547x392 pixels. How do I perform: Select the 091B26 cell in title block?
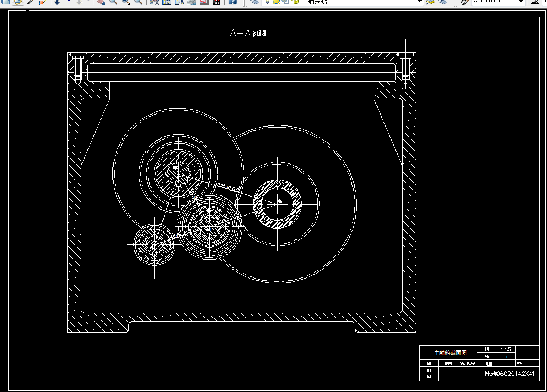[x=467, y=363]
